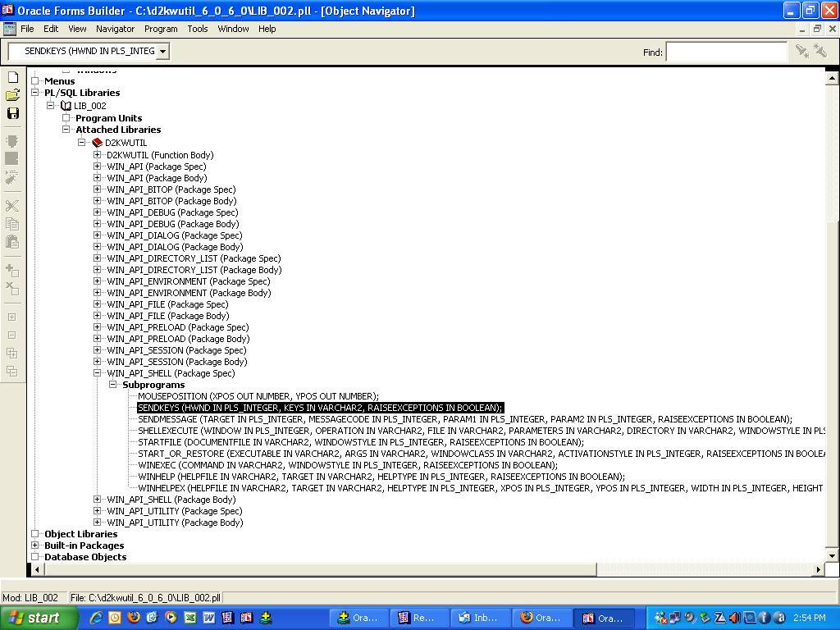Expand WIN_API_DIALOG (Package Spec) node
The image size is (840, 630).
(97, 235)
